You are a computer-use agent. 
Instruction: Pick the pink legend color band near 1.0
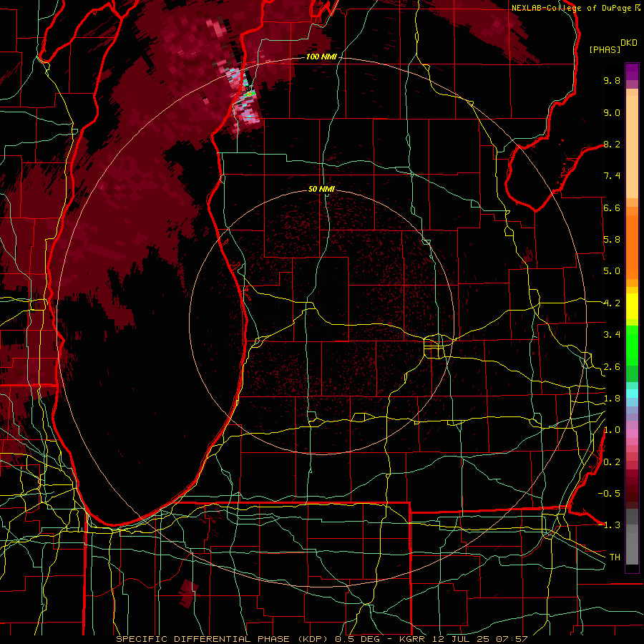[632, 434]
